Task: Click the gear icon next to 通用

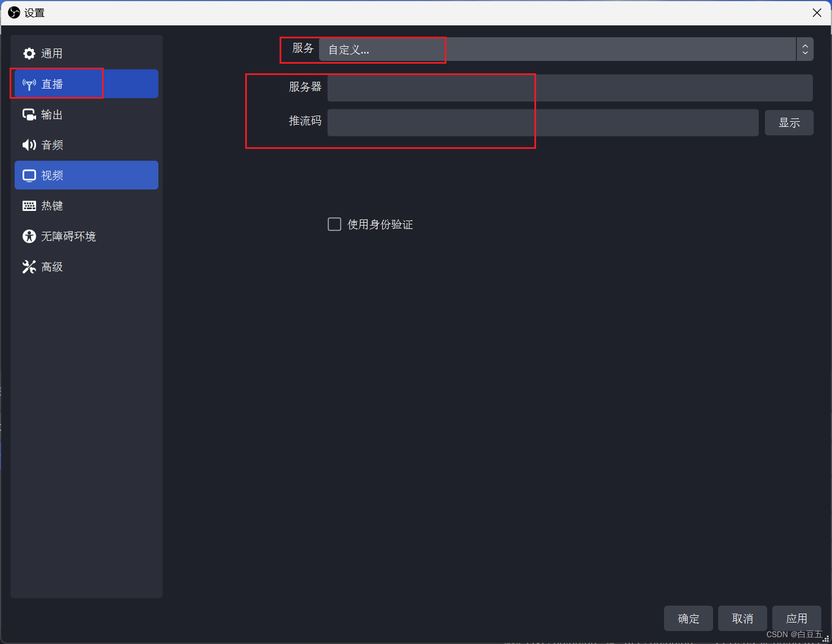Action: coord(29,54)
